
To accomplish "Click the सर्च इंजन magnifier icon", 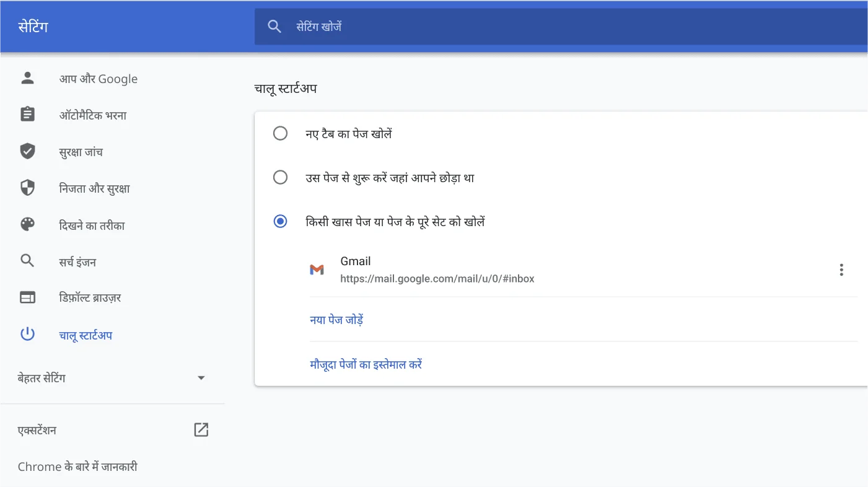I will [27, 261].
